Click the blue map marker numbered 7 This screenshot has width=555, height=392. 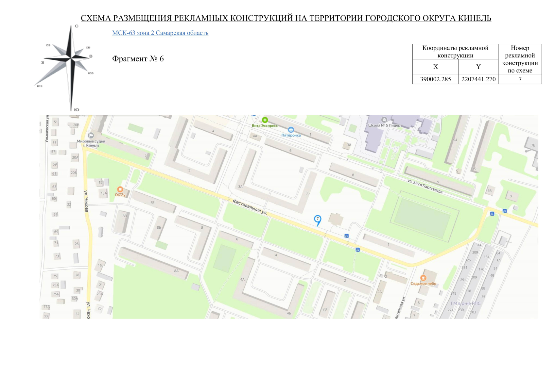(317, 220)
